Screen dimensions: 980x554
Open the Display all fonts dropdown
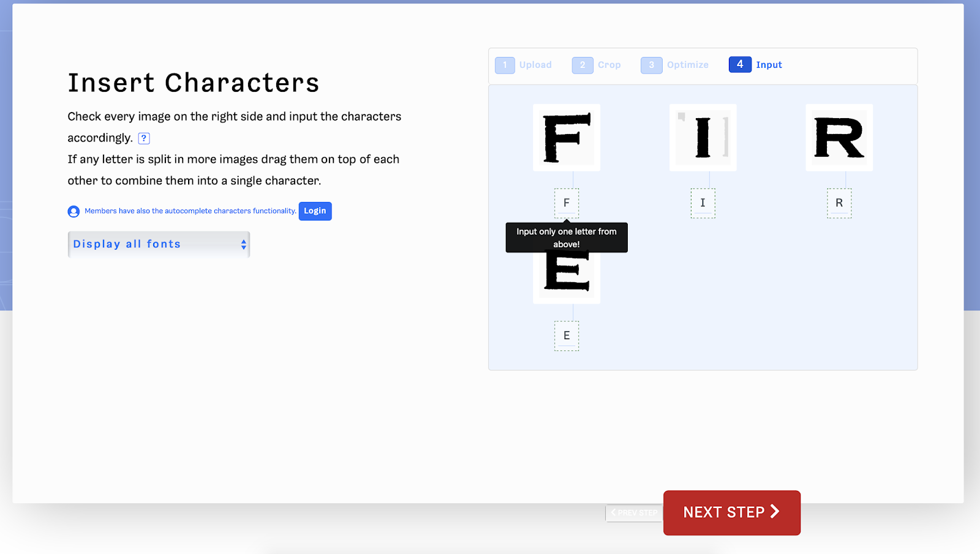159,244
